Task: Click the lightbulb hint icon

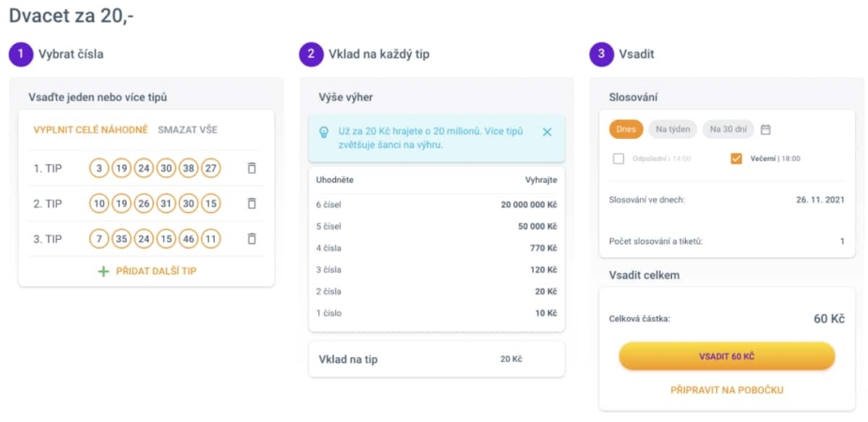Action: 325,132
